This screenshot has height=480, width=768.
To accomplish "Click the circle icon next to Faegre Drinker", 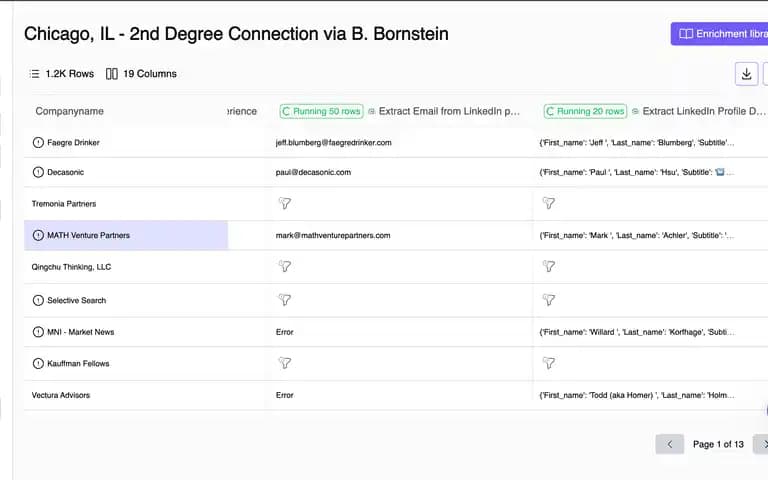I will pyautogui.click(x=38, y=143).
